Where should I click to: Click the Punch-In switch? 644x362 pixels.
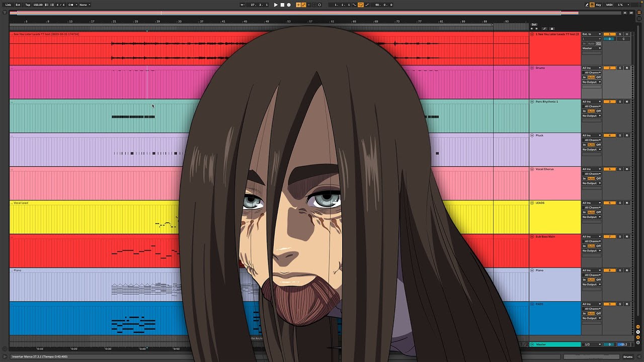[354, 5]
